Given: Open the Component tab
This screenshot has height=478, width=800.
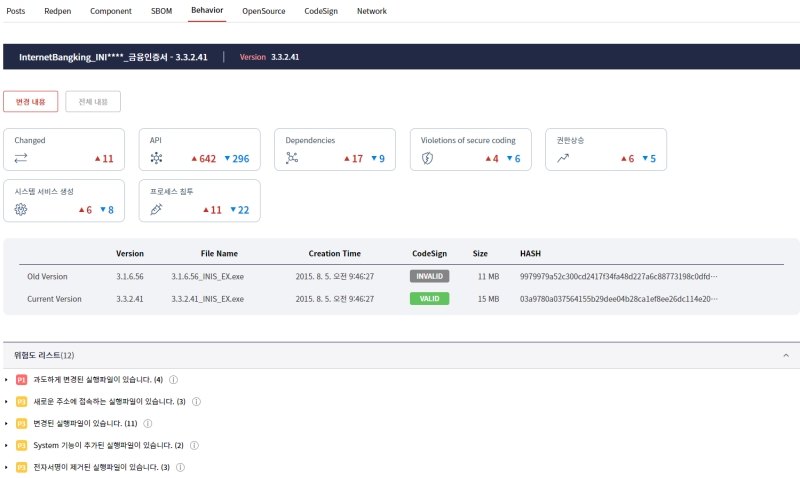Looking at the screenshot, I should tap(111, 11).
